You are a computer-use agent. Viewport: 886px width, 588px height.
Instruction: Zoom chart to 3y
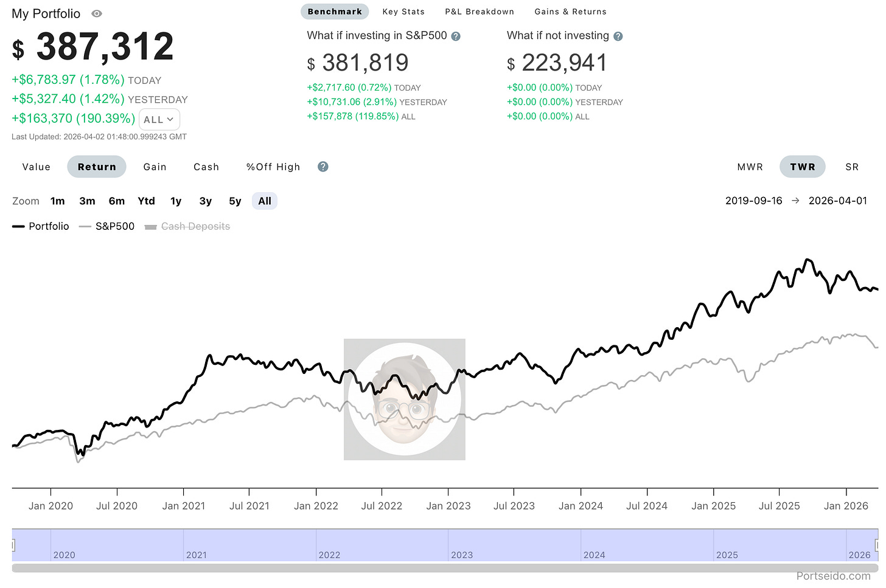point(206,201)
